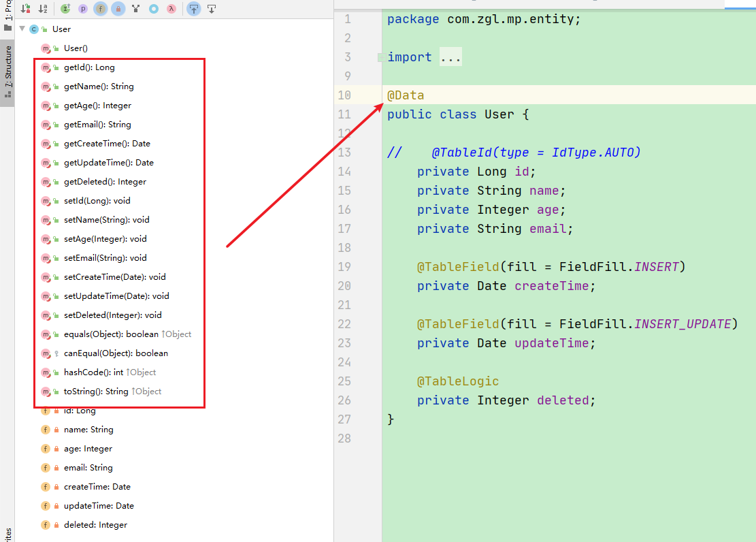Image resolution: width=756 pixels, height=542 pixels.
Task: Disable Autoscroll to Source button
Action: 194,9
